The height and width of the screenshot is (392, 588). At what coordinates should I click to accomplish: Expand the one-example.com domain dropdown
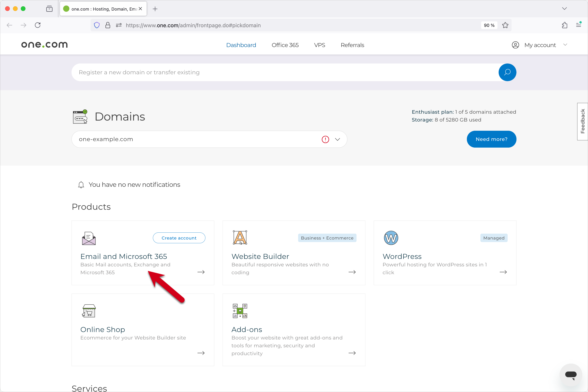tap(338, 140)
